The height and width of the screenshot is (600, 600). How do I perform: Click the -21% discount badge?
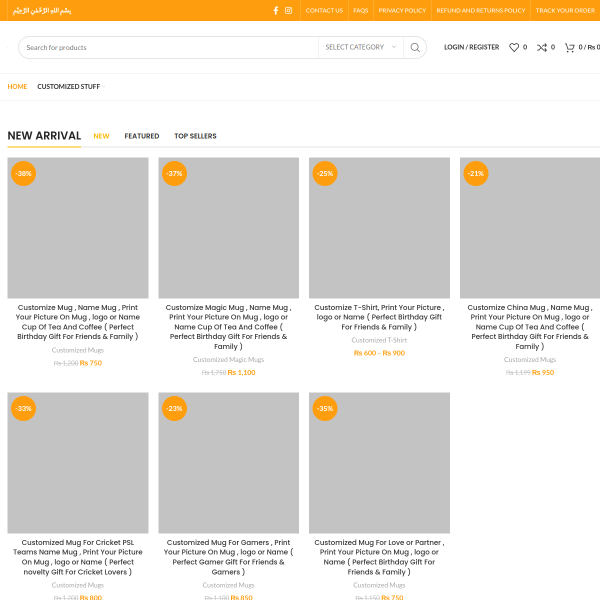pos(476,173)
